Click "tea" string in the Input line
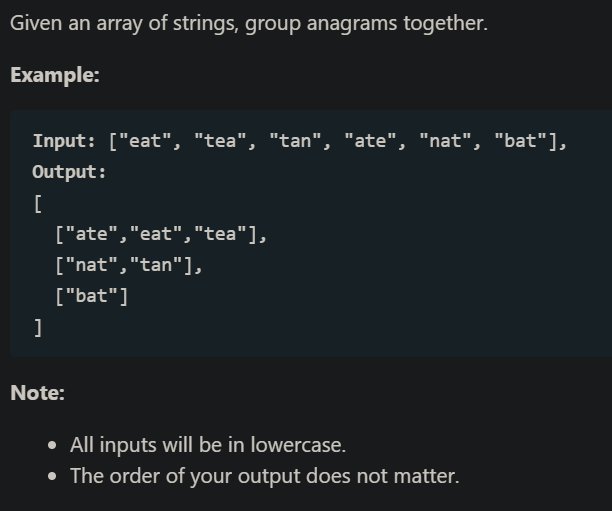This screenshot has width=612, height=511. [x=219, y=141]
